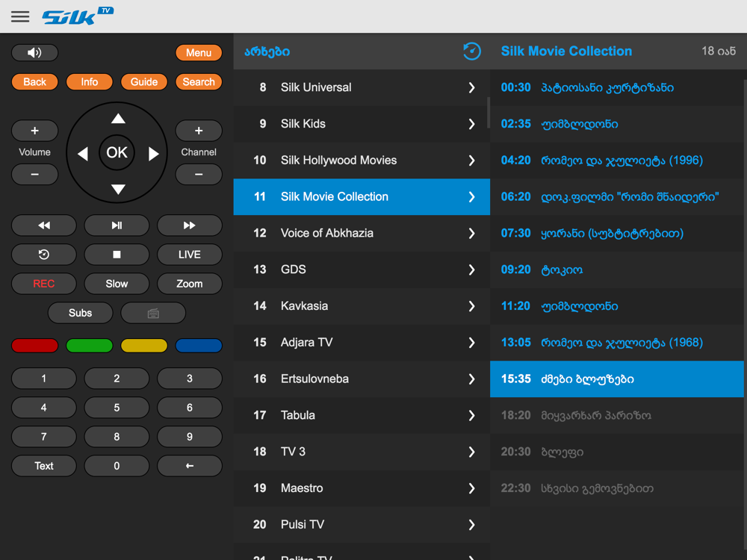Toggle subtitles with Subs button

coord(80,313)
